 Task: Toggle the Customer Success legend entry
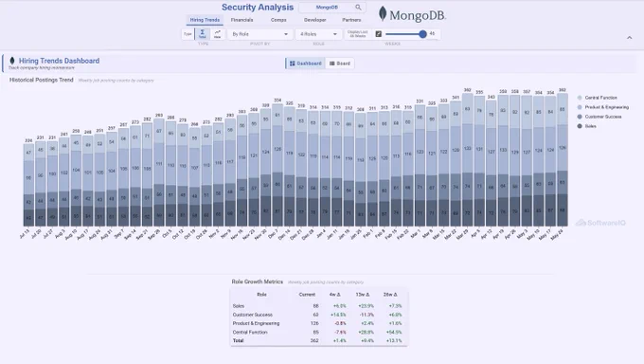pos(599,117)
